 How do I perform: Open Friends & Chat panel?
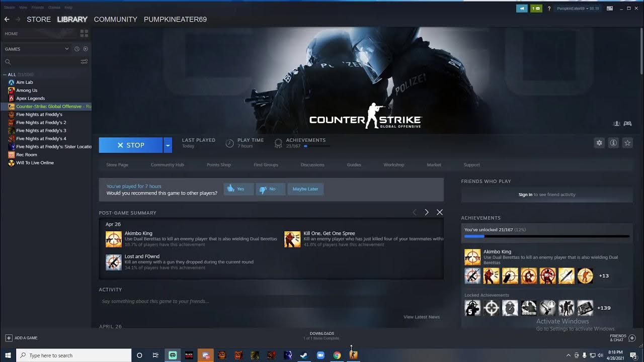tap(623, 338)
